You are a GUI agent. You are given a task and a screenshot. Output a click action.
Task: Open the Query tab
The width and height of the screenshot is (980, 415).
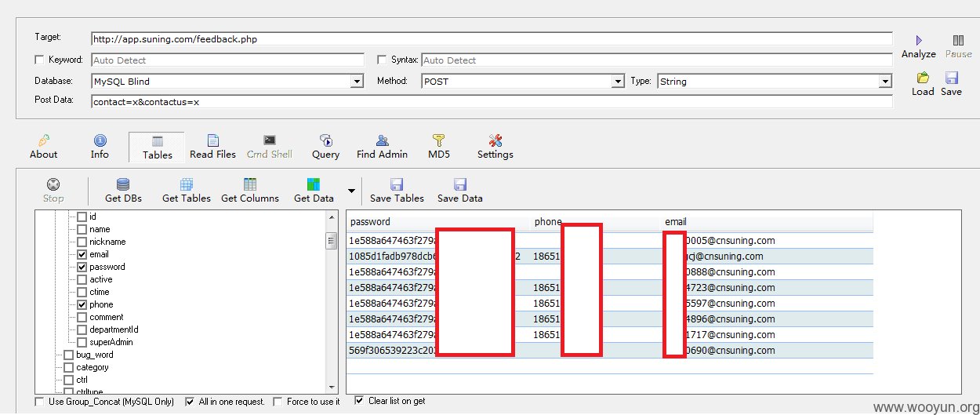pos(325,147)
